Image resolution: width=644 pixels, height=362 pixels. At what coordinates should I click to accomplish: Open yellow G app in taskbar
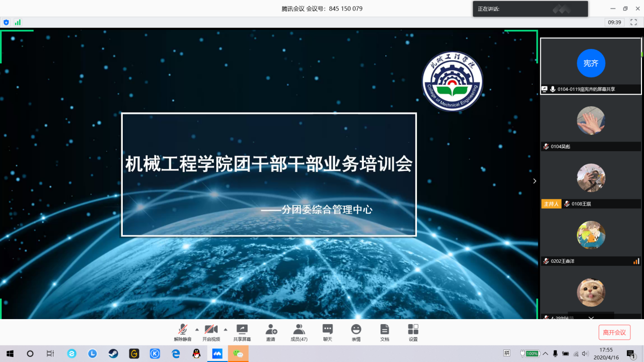tap(134, 354)
